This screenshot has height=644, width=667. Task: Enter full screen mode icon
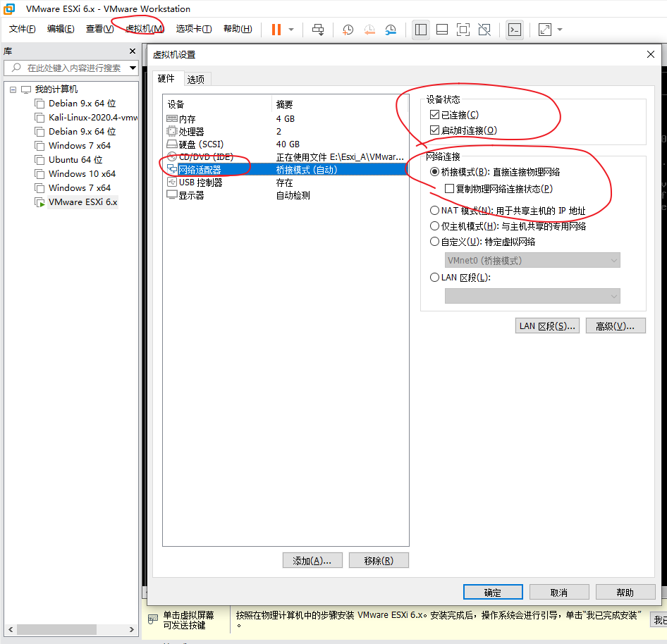point(463,30)
